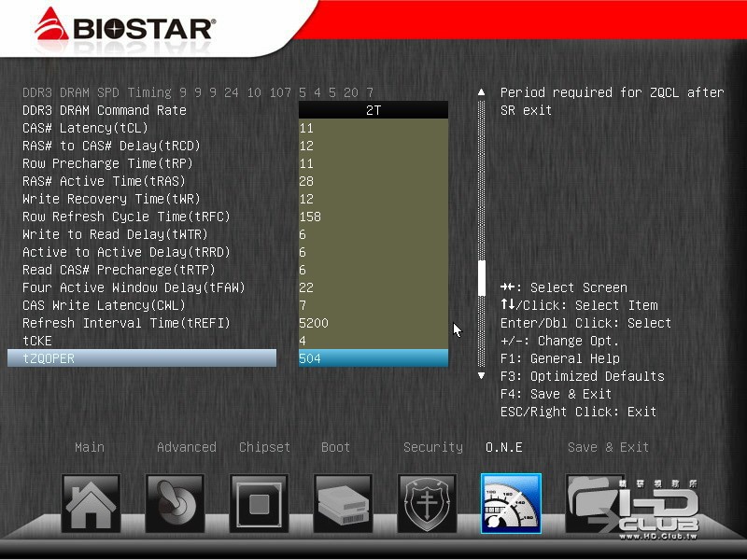Image resolution: width=747 pixels, height=560 pixels.
Task: Switch to the O.N.E tab label
Action: [504, 447]
